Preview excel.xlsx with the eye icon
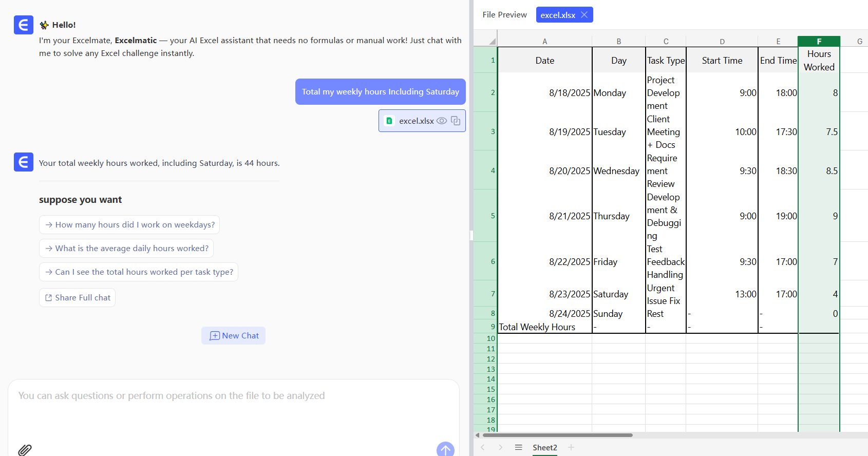The width and height of the screenshot is (868, 456). 442,121
